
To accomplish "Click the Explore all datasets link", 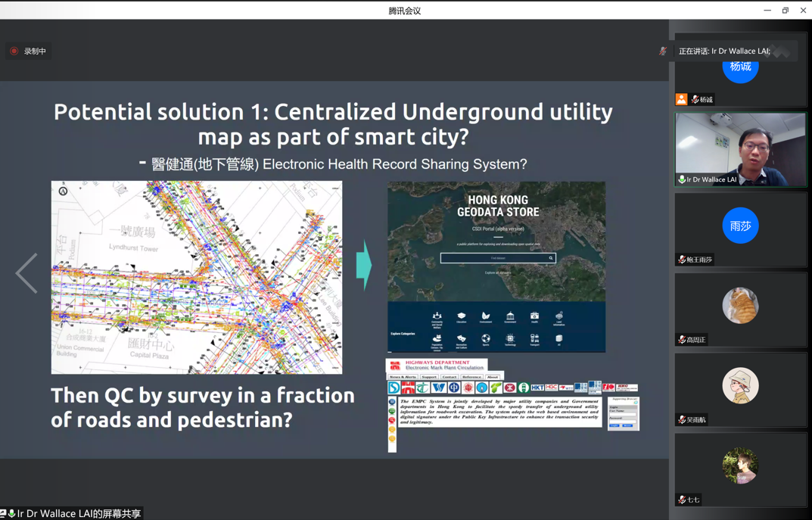I will 498,272.
